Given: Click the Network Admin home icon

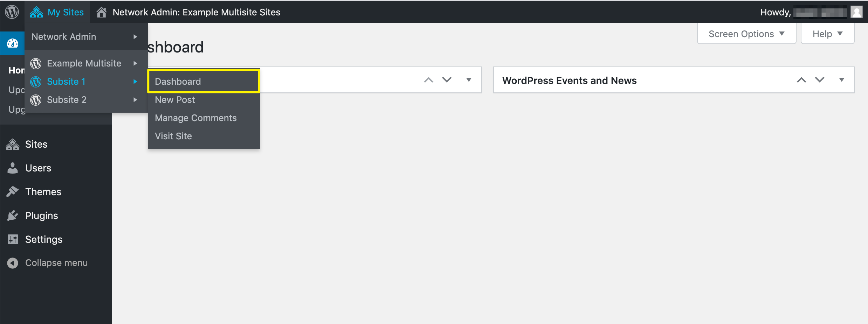Looking at the screenshot, I should [101, 12].
